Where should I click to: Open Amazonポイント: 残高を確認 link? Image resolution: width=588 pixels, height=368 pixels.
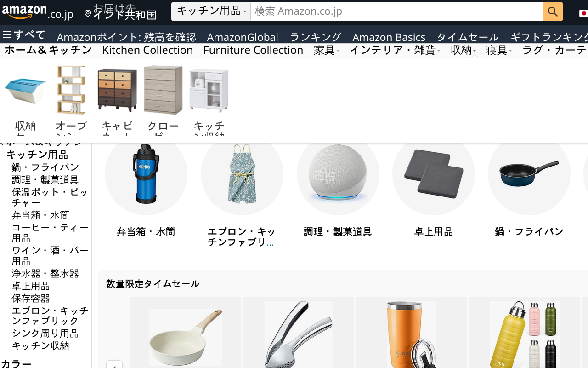[126, 37]
